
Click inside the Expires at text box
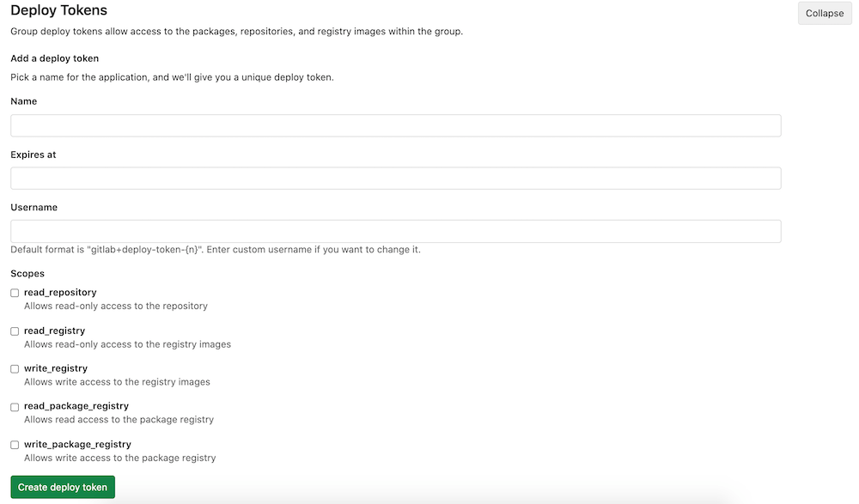click(x=395, y=178)
